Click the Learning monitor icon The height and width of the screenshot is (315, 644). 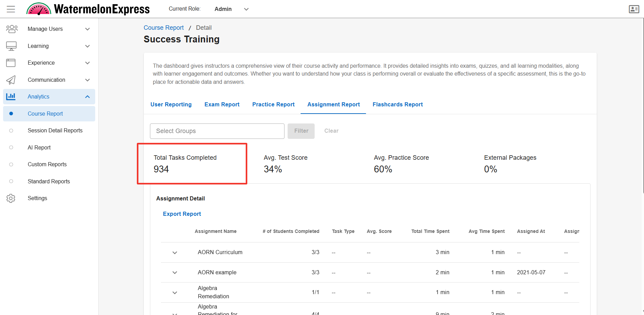(11, 46)
